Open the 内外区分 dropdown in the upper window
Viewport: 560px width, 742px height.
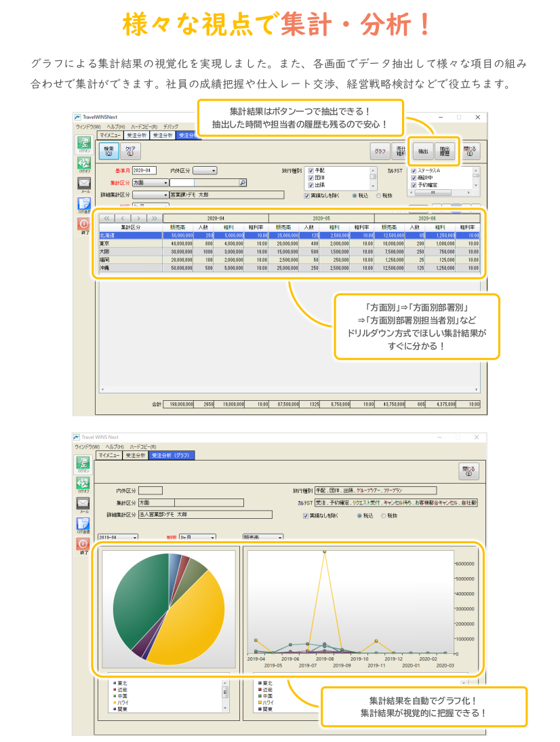point(205,170)
